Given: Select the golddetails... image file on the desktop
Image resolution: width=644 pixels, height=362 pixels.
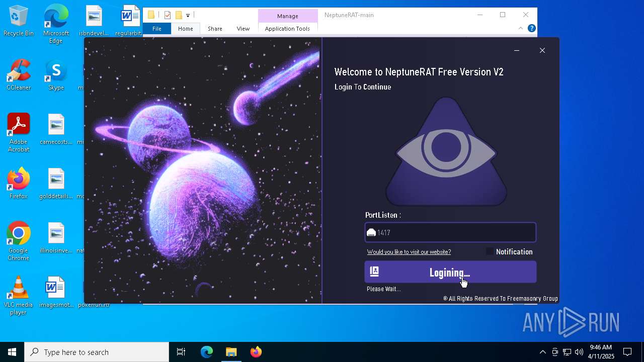Looking at the screenshot, I should tap(56, 184).
